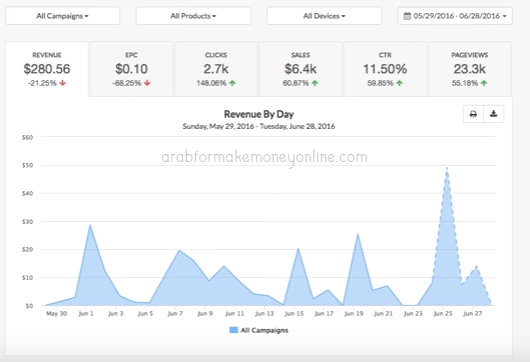Click the download chart icon
The image size is (530, 362).
(493, 114)
